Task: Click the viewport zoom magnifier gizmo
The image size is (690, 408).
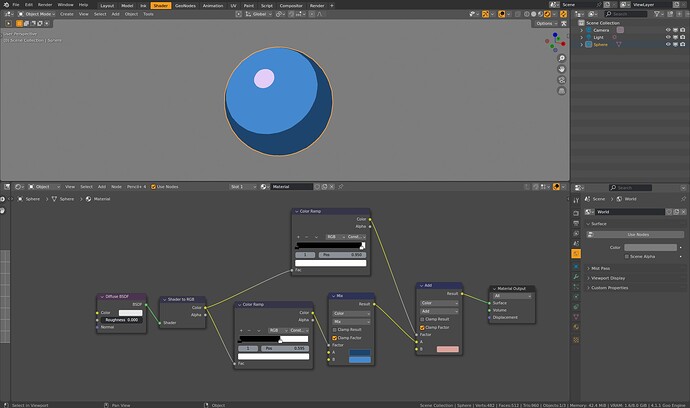Action: [562, 58]
